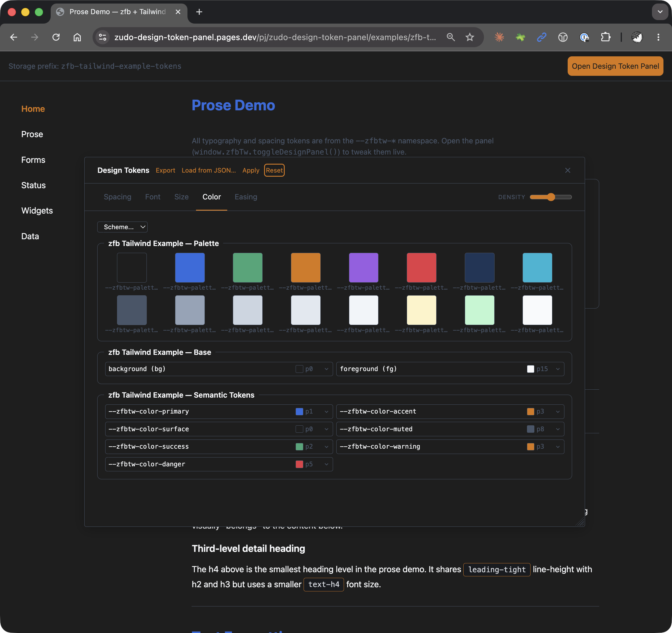Open the orange starburst extension icon
Image resolution: width=672 pixels, height=633 pixels.
click(x=499, y=37)
